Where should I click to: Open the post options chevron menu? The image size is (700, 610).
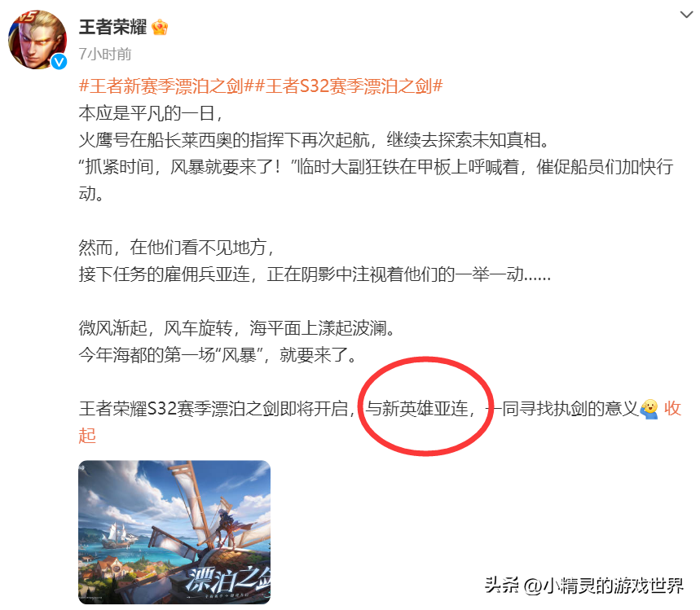pyautogui.click(x=686, y=15)
